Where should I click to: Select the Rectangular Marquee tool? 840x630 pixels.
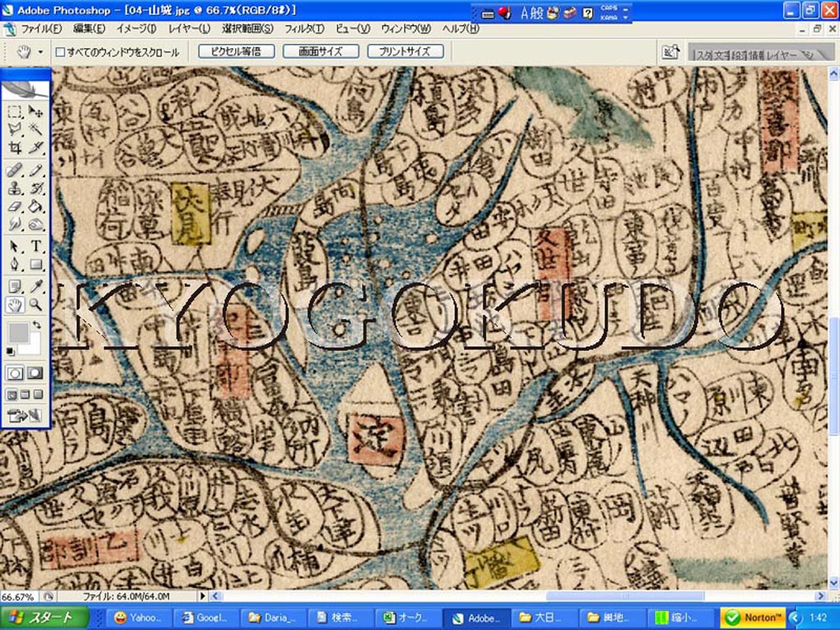point(15,112)
